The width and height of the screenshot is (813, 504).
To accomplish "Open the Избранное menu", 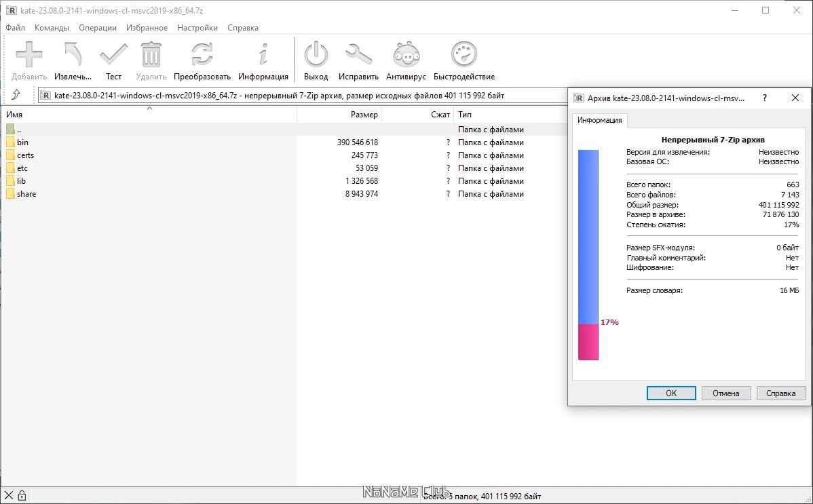I will coord(147,28).
